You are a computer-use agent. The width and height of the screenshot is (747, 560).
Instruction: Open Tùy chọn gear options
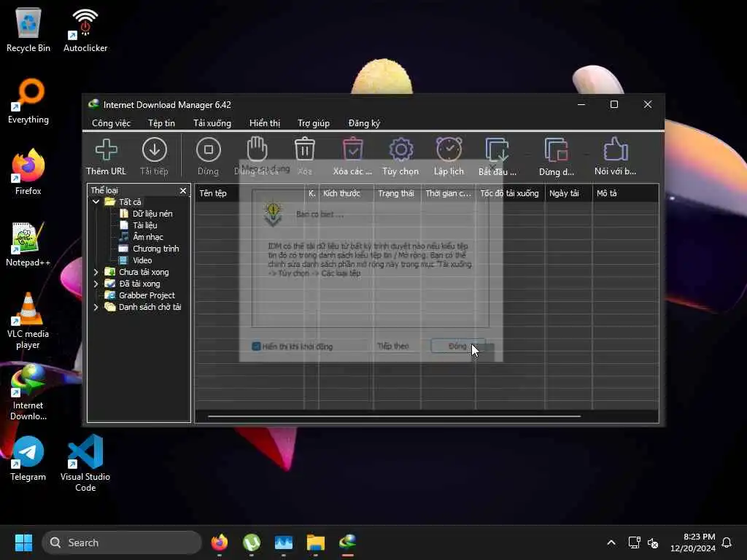400,149
